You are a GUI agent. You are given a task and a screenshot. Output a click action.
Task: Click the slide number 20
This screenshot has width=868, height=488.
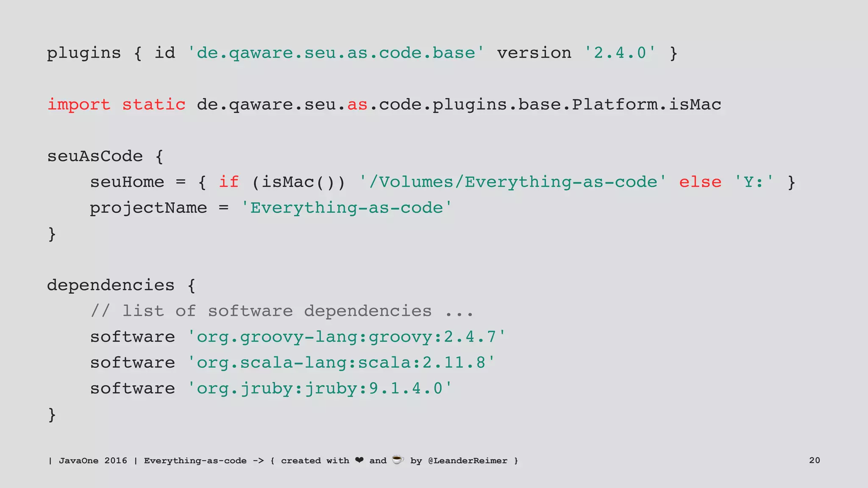click(815, 460)
